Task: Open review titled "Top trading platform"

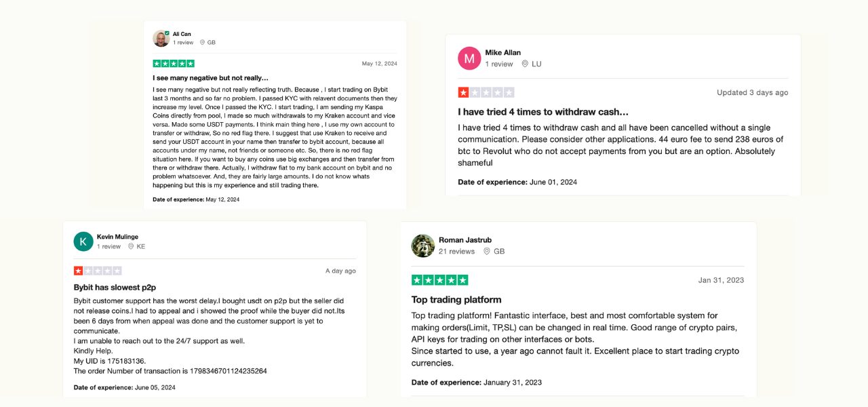Action: 456,300
